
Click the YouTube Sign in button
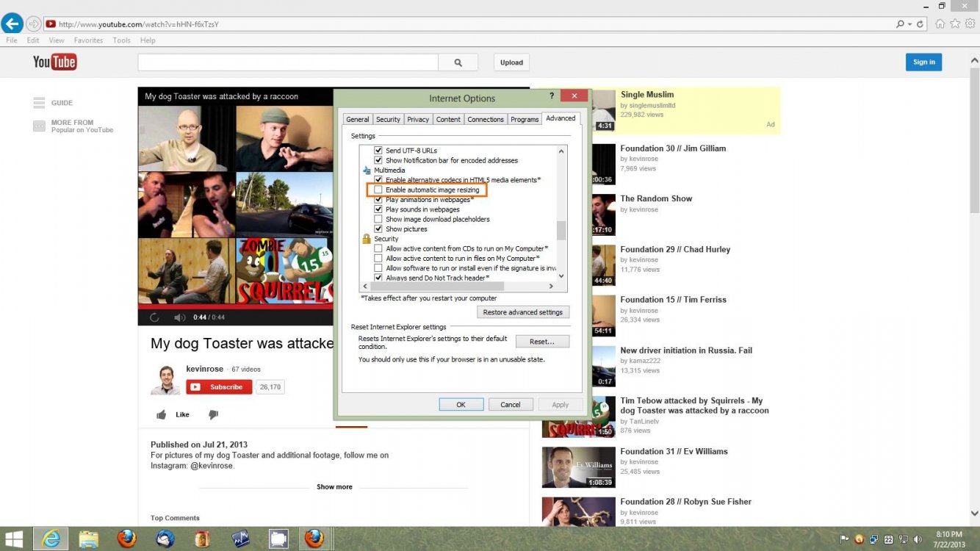(x=923, y=62)
